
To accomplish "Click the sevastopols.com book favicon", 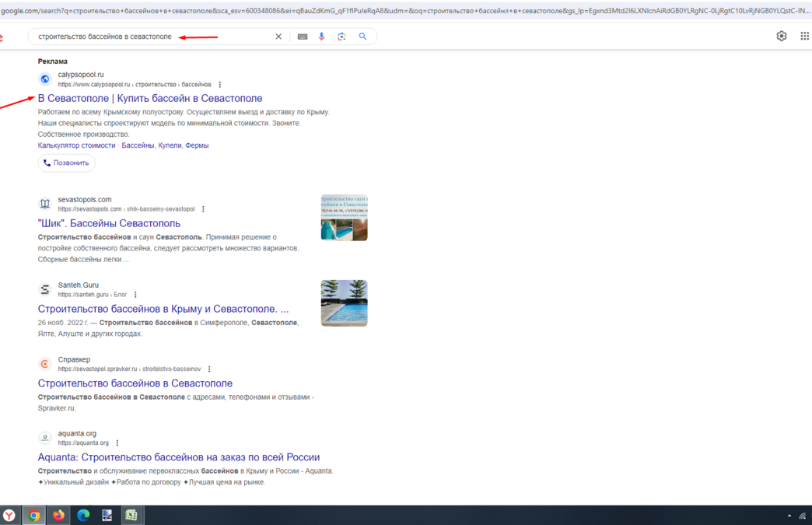I will [x=45, y=204].
